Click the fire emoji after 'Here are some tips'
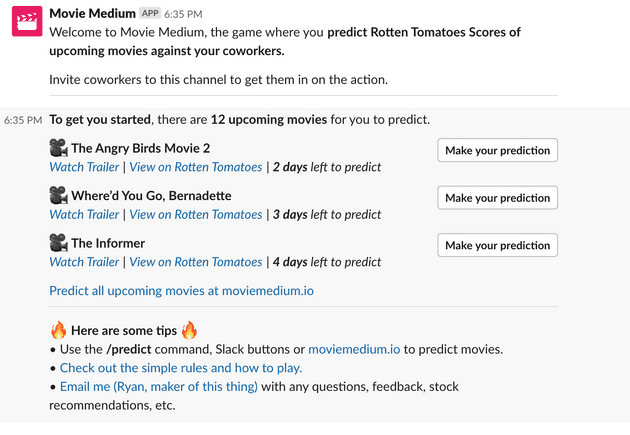 (189, 330)
